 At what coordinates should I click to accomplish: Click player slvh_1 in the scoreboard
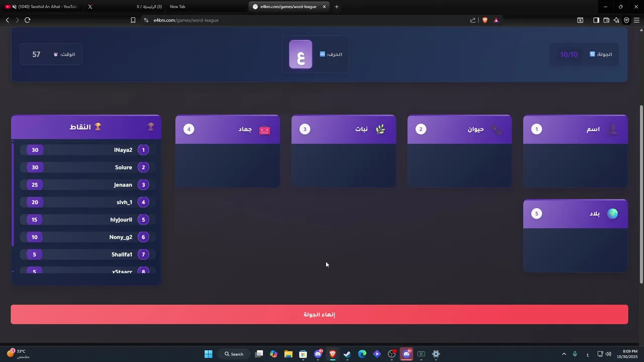pyautogui.click(x=88, y=202)
